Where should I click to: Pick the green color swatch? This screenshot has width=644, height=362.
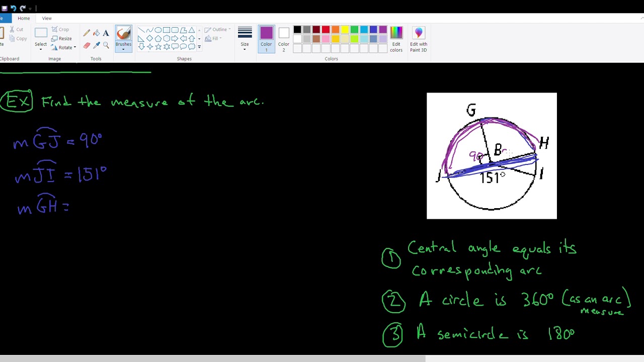click(x=355, y=30)
